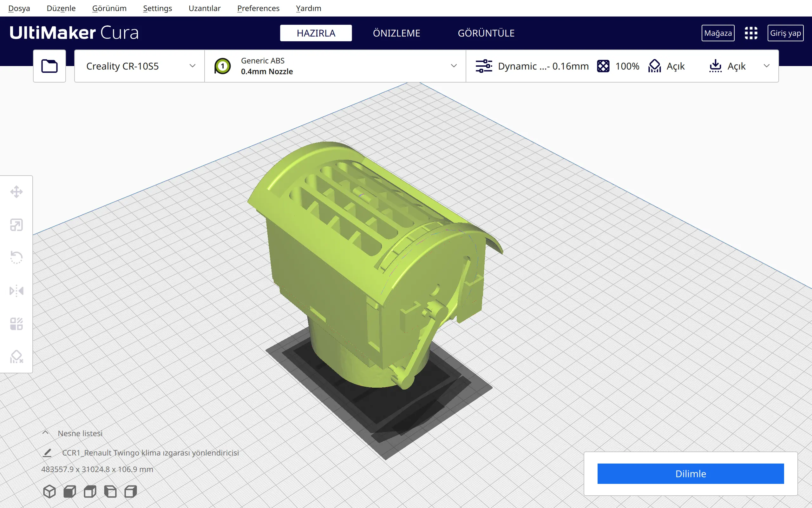
Task: Open the Preferences menu
Action: point(258,8)
